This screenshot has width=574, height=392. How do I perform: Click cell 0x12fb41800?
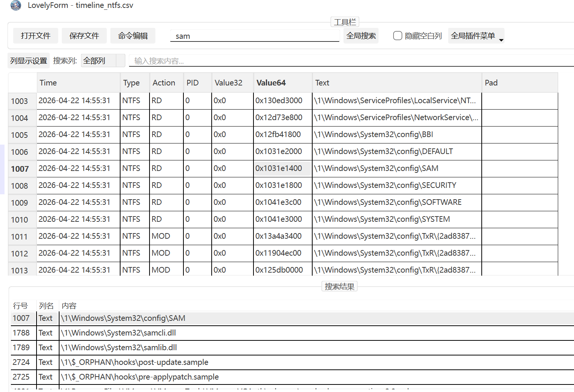283,134
